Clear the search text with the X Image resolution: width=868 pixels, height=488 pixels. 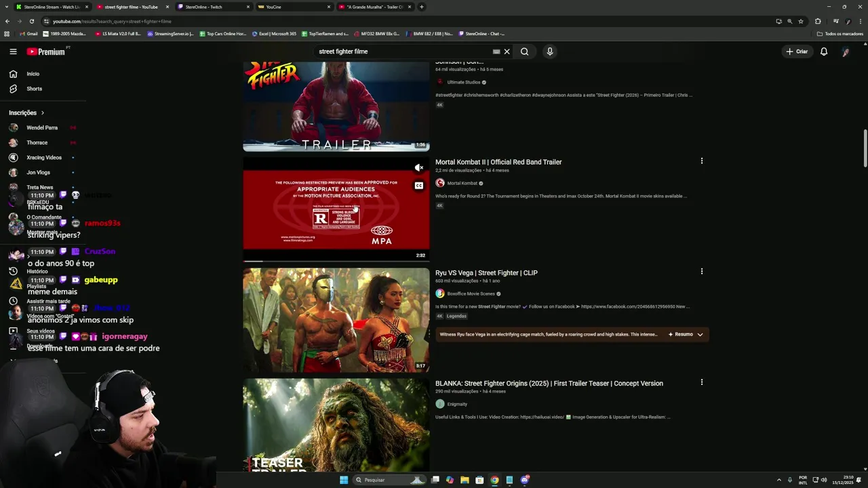tap(507, 52)
